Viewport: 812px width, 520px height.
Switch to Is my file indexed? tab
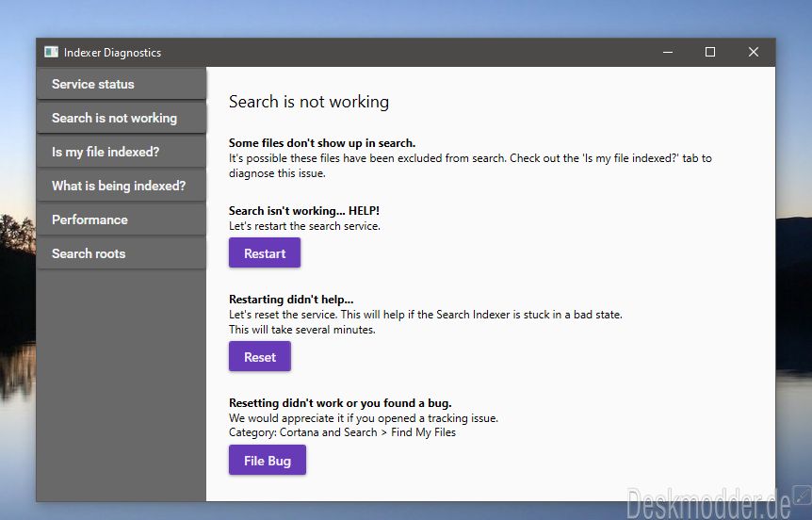(x=121, y=152)
